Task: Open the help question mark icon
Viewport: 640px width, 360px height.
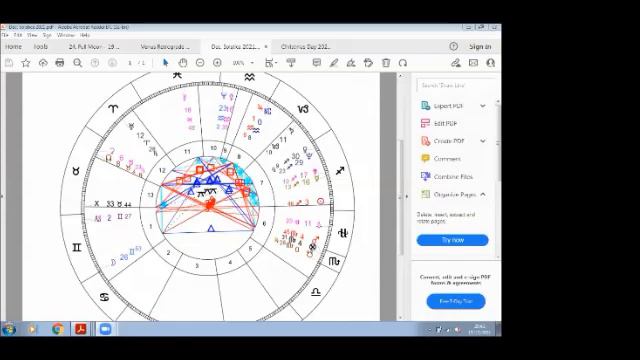Action: pyautogui.click(x=453, y=47)
